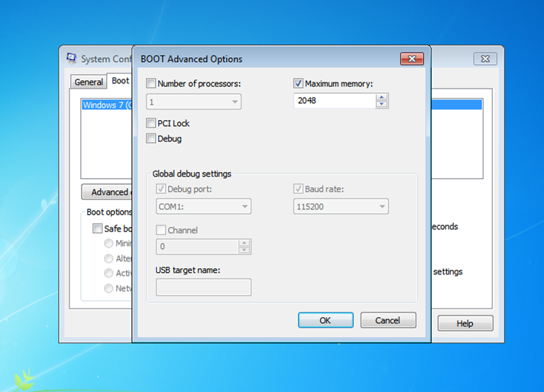Open the 115200 baud rate dropdown

tap(381, 206)
